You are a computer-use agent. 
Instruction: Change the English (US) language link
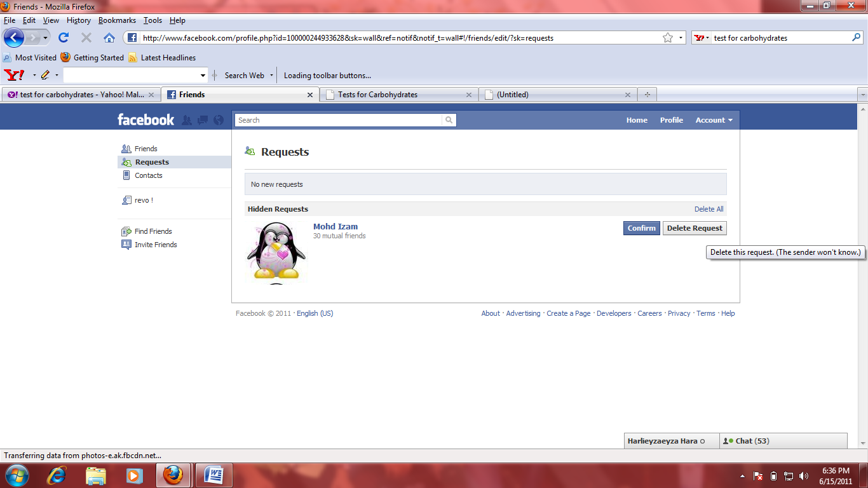click(315, 313)
